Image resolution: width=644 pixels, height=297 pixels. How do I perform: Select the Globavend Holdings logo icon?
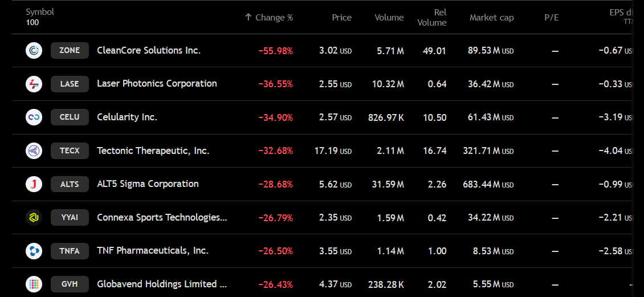pyautogui.click(x=34, y=284)
